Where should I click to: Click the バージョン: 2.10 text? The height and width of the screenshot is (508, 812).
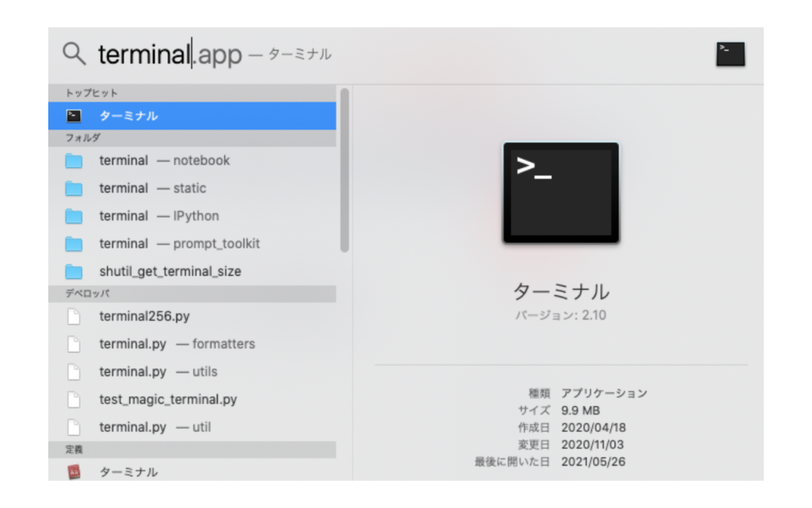point(561,315)
